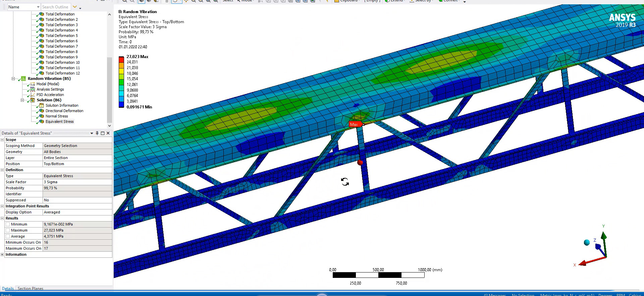Expand the Information section in Details

click(x=2, y=254)
